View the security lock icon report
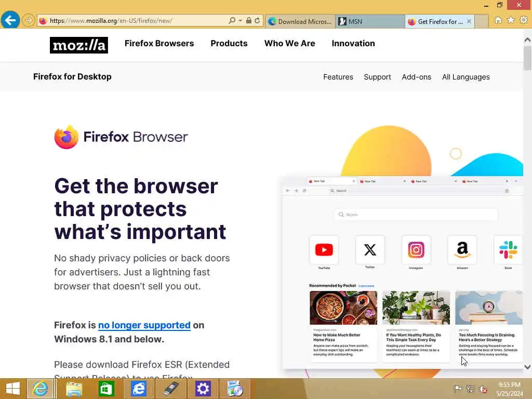 pyautogui.click(x=249, y=20)
